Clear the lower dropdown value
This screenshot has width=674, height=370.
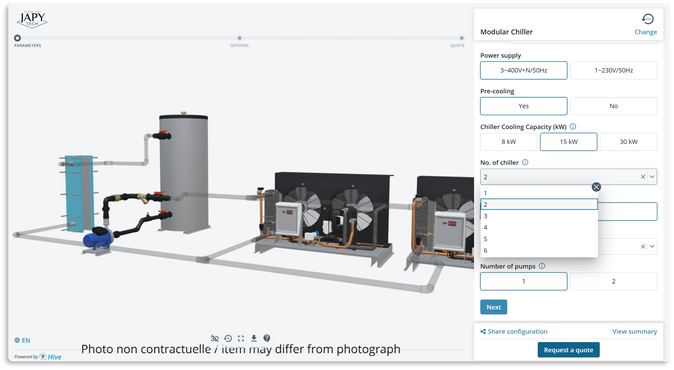click(x=643, y=247)
